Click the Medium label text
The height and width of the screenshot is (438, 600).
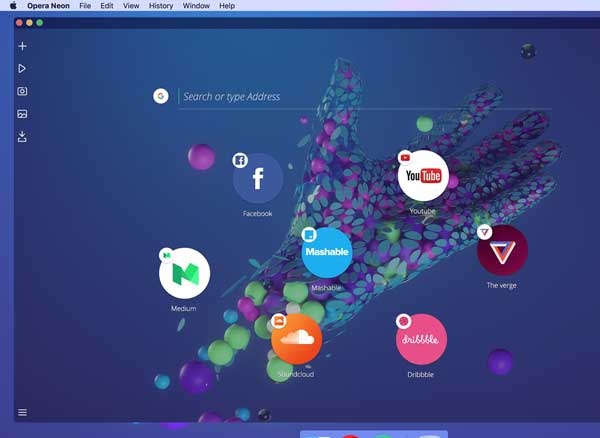184,308
